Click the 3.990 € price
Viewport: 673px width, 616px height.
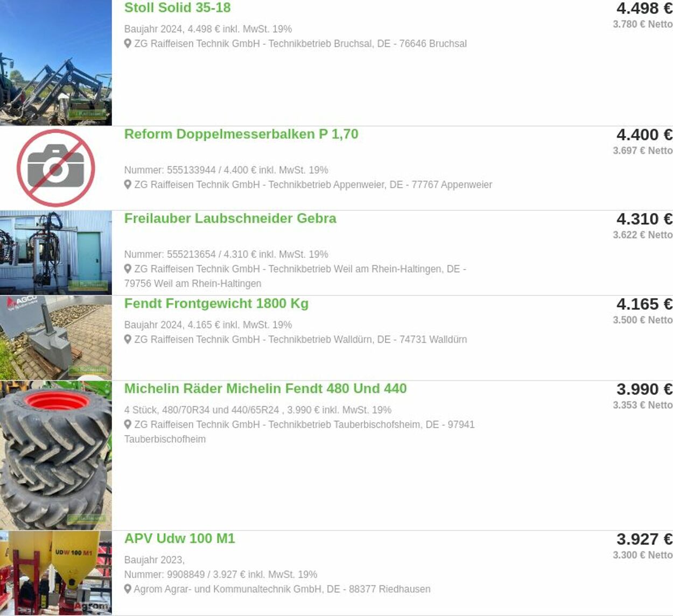(644, 390)
